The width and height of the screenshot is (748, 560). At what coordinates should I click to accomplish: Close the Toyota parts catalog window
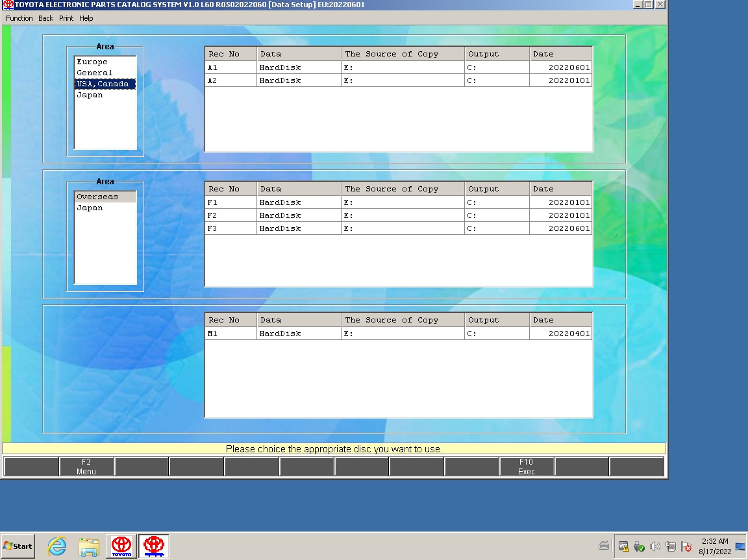click(x=660, y=5)
